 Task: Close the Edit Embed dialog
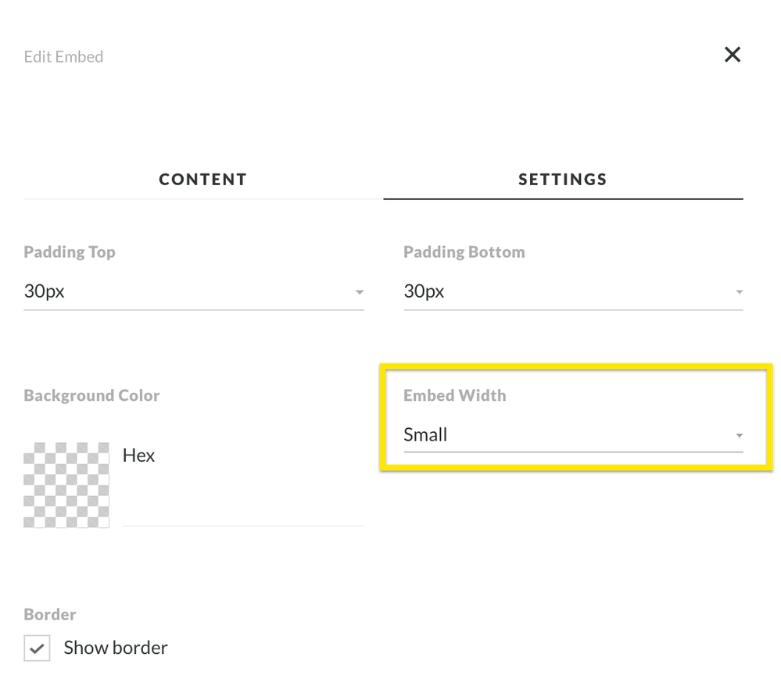point(732,55)
